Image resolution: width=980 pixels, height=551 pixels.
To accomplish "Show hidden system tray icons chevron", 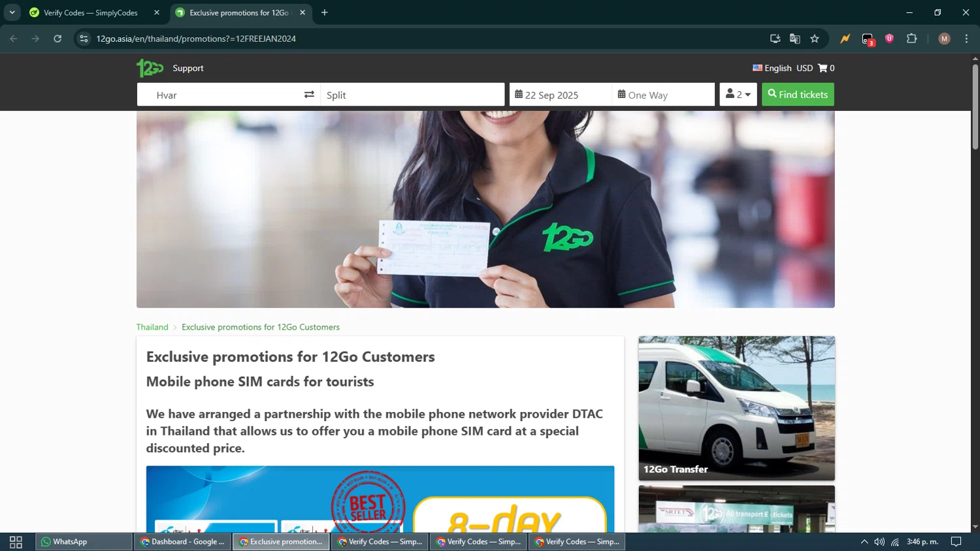I will 864,542.
